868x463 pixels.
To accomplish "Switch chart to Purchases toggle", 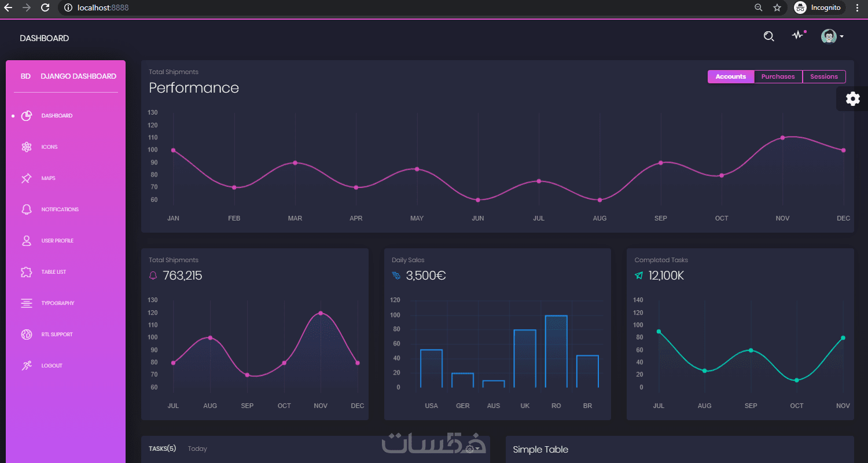I will pos(778,76).
